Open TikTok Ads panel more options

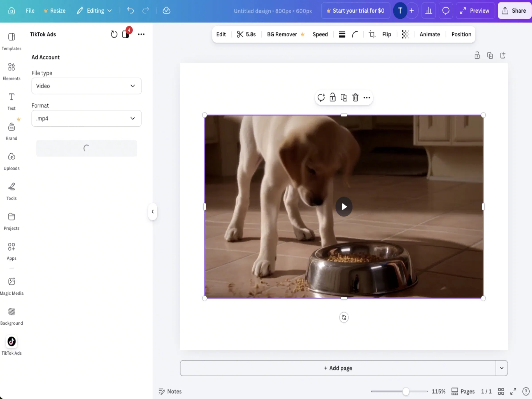[141, 34]
